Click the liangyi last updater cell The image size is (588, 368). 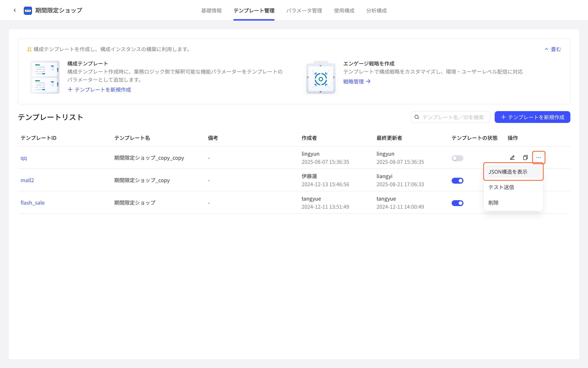[x=384, y=176]
